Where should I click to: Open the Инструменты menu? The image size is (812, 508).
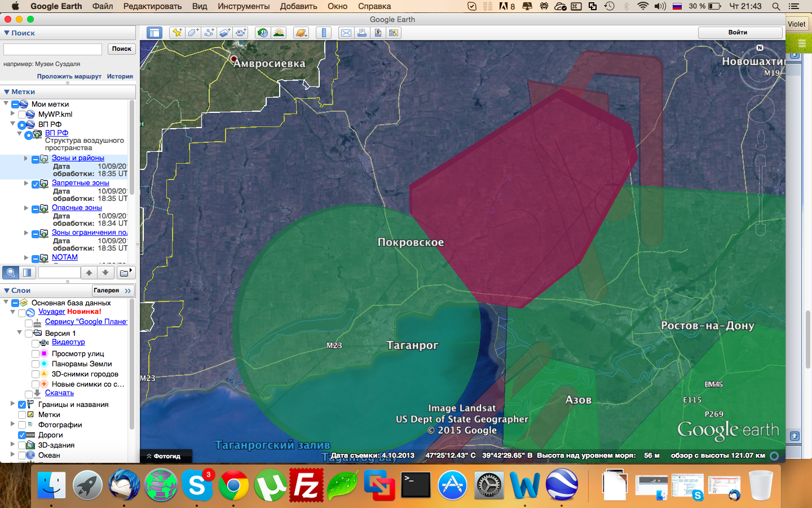tap(244, 6)
